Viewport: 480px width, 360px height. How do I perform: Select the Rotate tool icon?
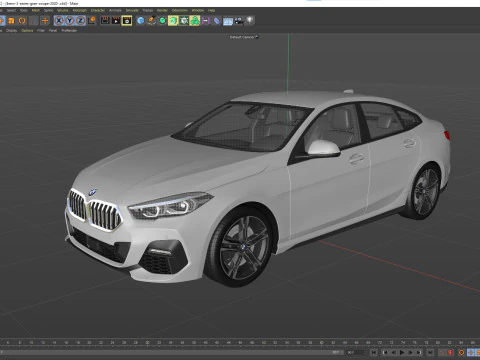click(x=22, y=21)
